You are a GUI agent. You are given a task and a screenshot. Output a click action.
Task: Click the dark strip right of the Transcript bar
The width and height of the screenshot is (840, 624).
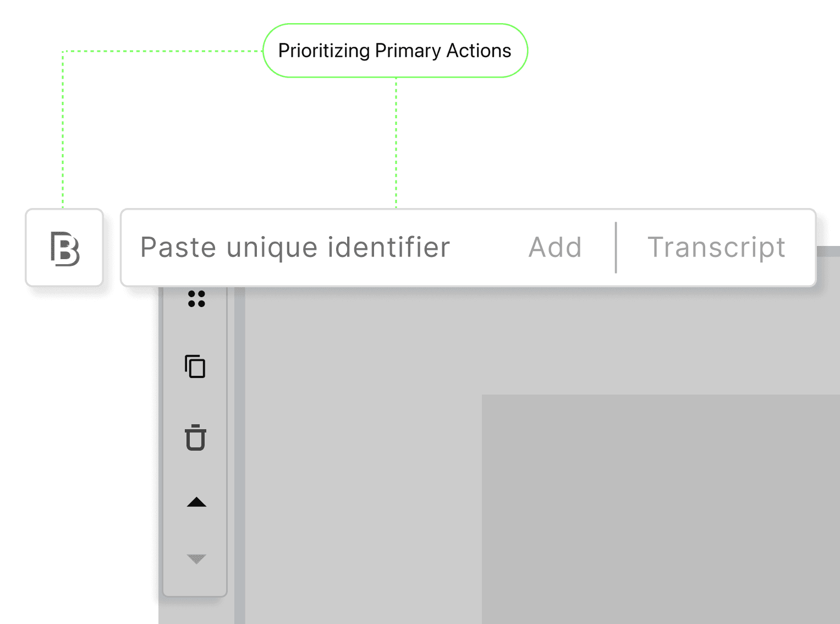pos(828,251)
